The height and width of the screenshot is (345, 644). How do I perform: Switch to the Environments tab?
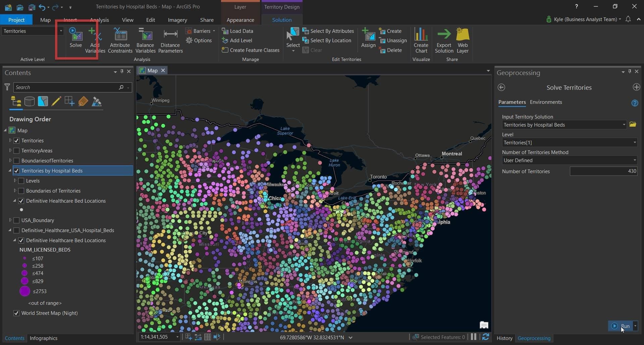(546, 102)
